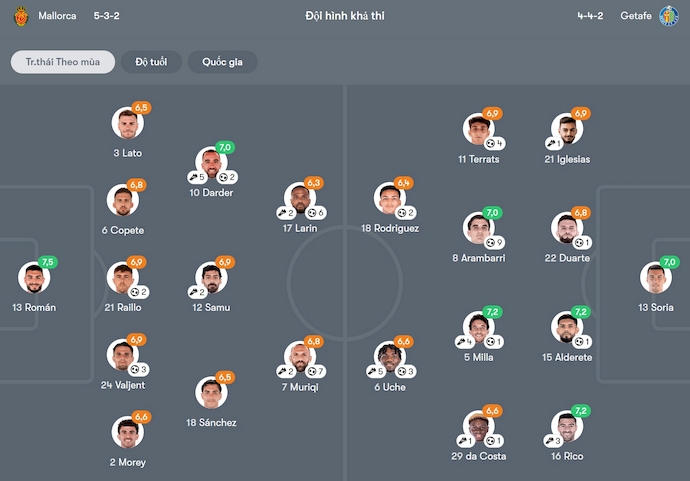The image size is (690, 481).
Task: Switch to the Quốc gia tab
Action: tap(222, 62)
